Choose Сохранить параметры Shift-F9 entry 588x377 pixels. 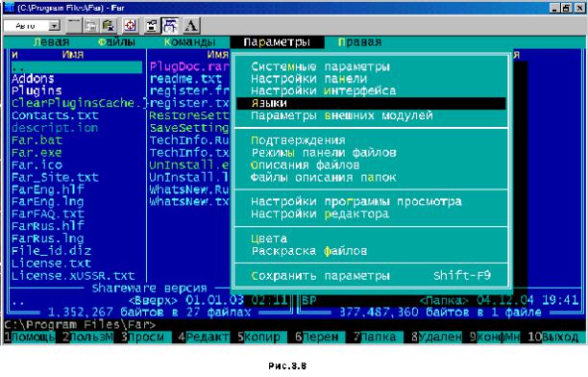pos(371,276)
